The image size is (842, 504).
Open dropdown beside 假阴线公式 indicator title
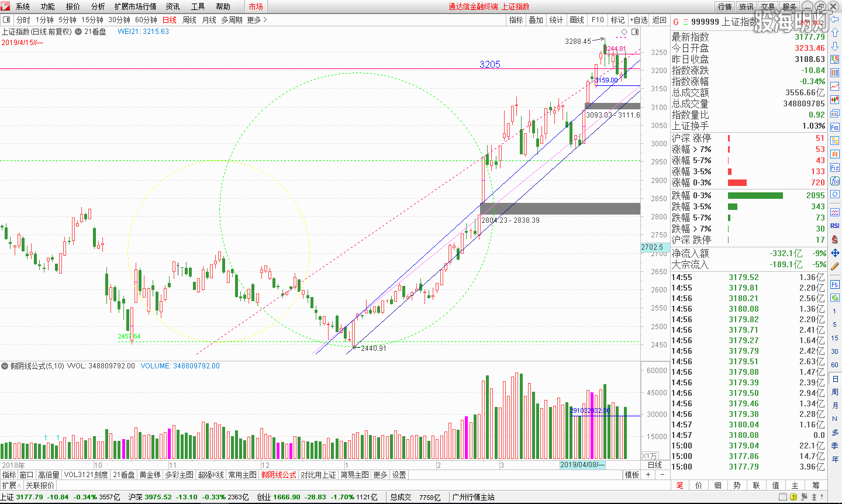[x=5, y=366]
